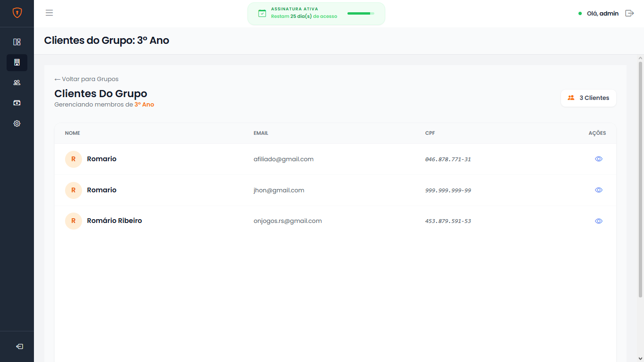Click the CPF column header
Screen dimensions: 644x362
click(x=430, y=133)
